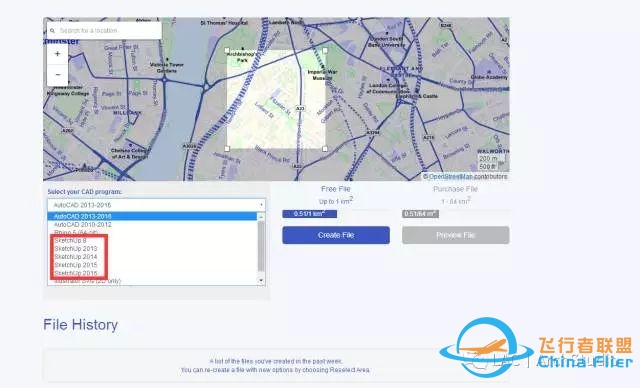Image resolution: width=640 pixels, height=388 pixels.
Task: Click the Create File button
Action: pyautogui.click(x=336, y=235)
